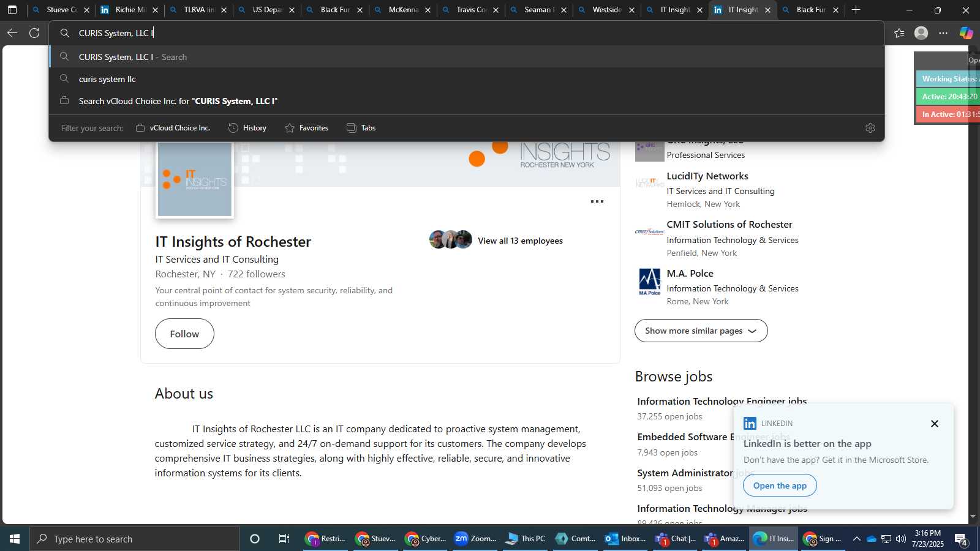Filter search by History

(x=247, y=128)
